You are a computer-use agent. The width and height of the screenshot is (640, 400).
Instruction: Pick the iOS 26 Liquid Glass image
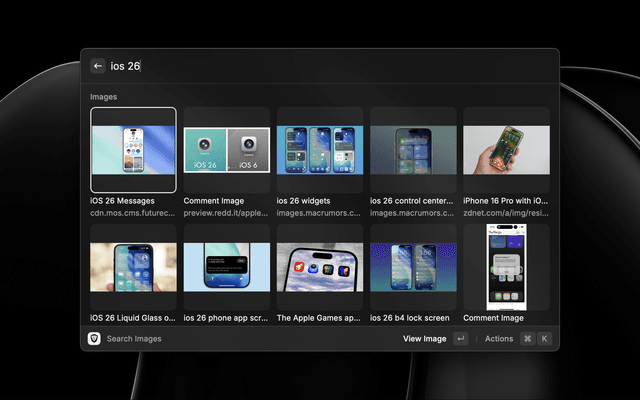[133, 267]
